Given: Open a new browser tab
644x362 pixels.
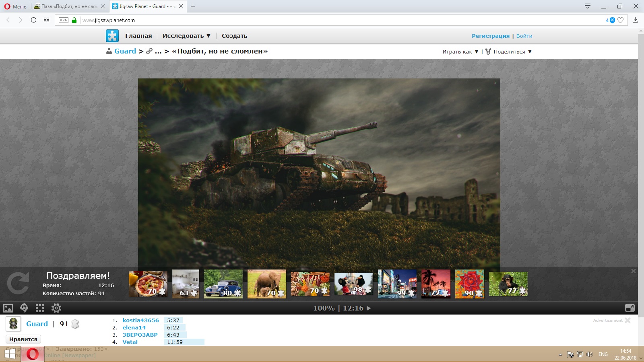Looking at the screenshot, I should (193, 6).
